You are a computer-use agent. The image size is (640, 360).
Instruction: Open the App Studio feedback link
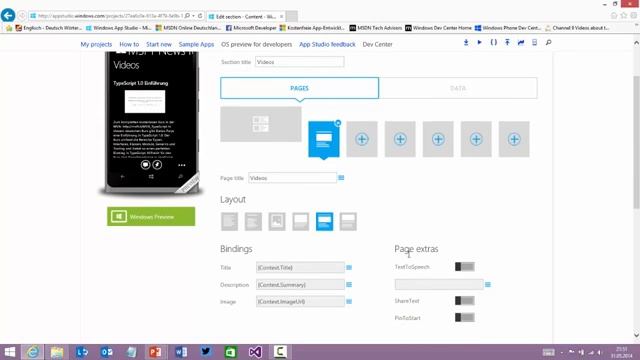(x=327, y=44)
